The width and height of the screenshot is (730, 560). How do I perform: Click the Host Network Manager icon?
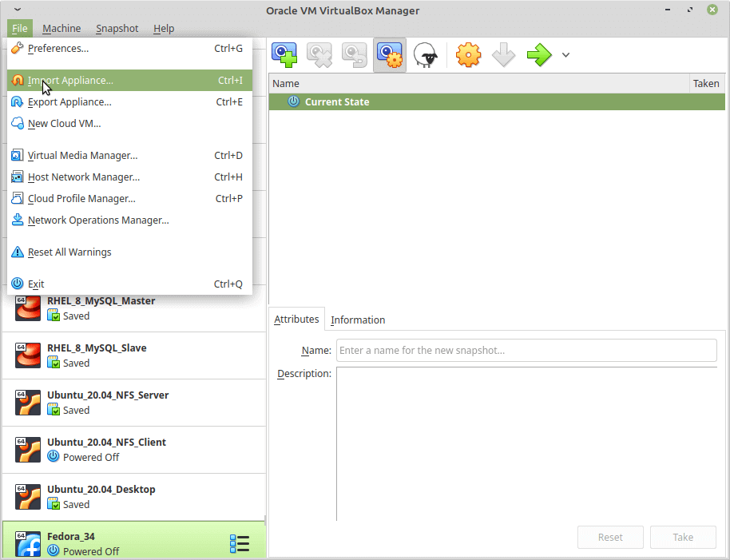pyautogui.click(x=18, y=177)
